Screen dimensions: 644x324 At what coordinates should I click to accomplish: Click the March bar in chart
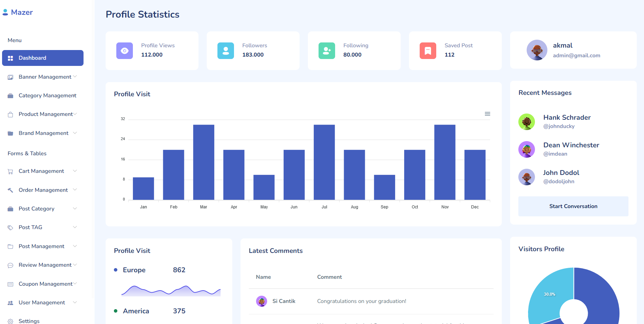pos(204,162)
